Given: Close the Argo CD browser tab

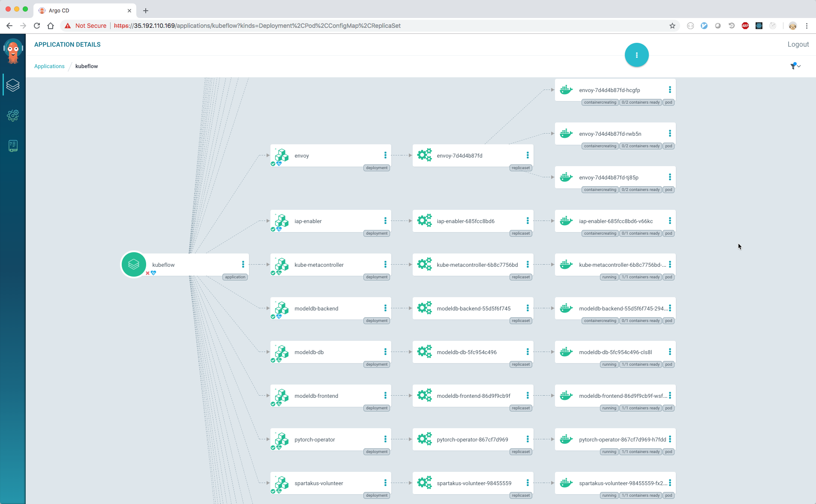Looking at the screenshot, I should point(129,11).
